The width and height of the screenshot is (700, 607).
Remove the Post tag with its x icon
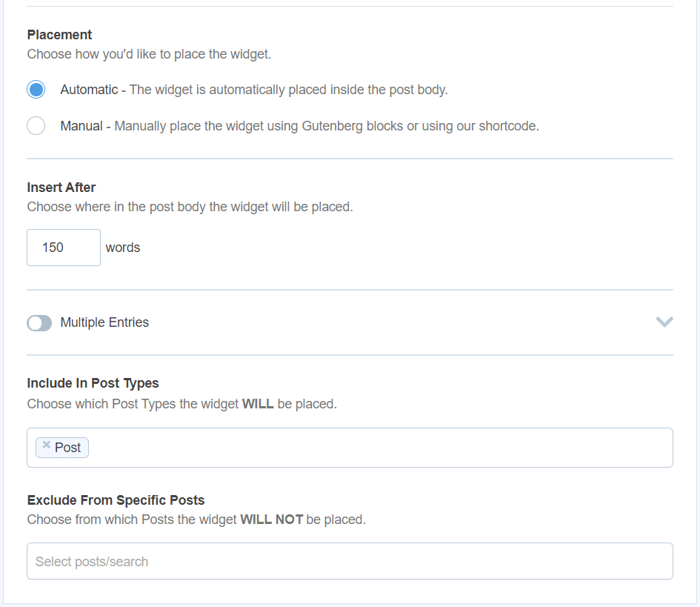pyautogui.click(x=47, y=445)
